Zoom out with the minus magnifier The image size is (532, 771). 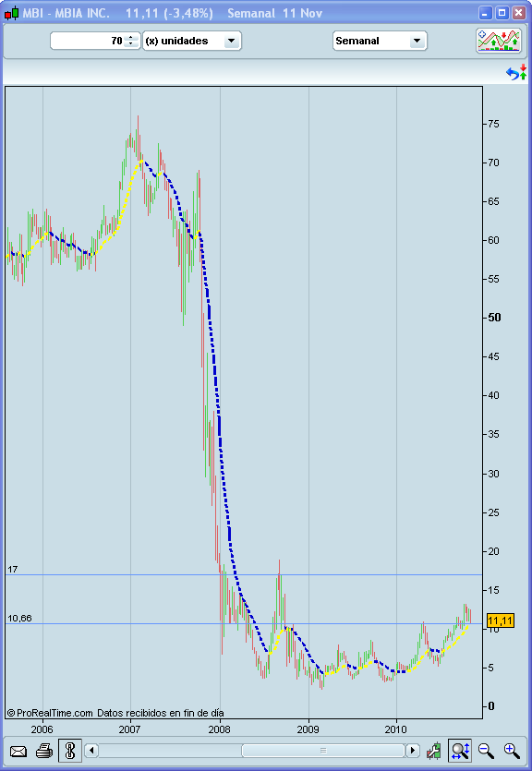coord(486,751)
